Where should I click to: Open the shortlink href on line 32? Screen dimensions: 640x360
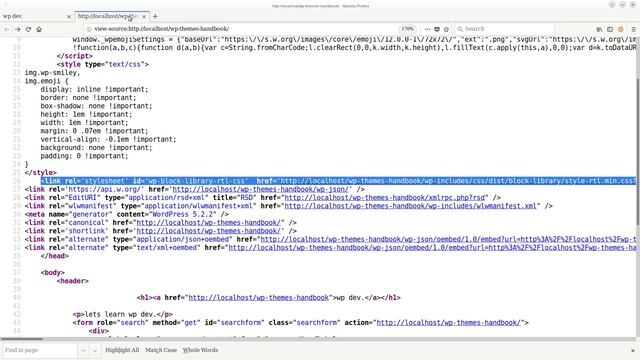pos(208,231)
